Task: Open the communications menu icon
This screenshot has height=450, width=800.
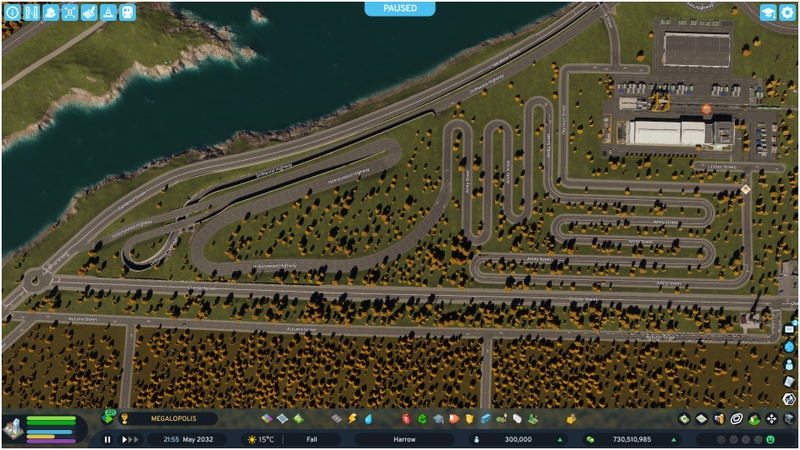Action: [517, 419]
